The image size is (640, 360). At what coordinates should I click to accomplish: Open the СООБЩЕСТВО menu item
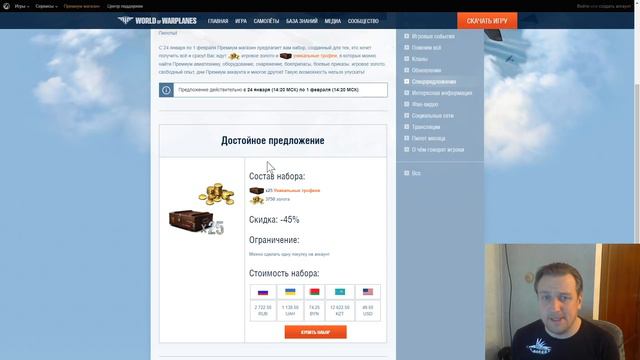click(x=363, y=21)
